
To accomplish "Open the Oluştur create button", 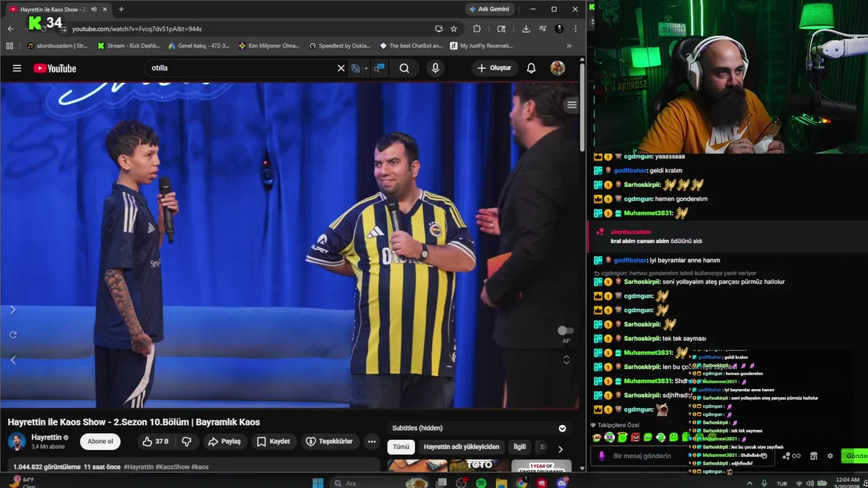I will tap(494, 68).
